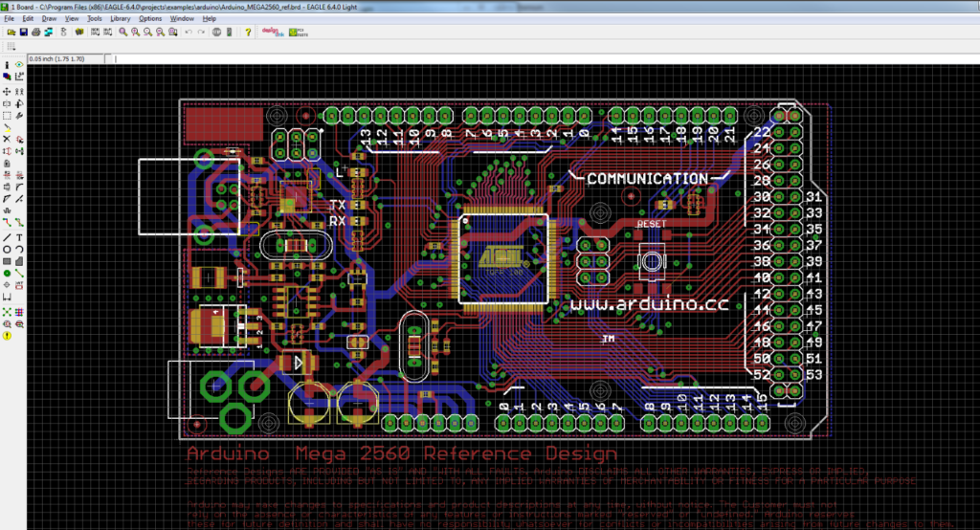Select the Via tool (green circle)
Viewport: 980px width, 530px height.
coord(7,273)
